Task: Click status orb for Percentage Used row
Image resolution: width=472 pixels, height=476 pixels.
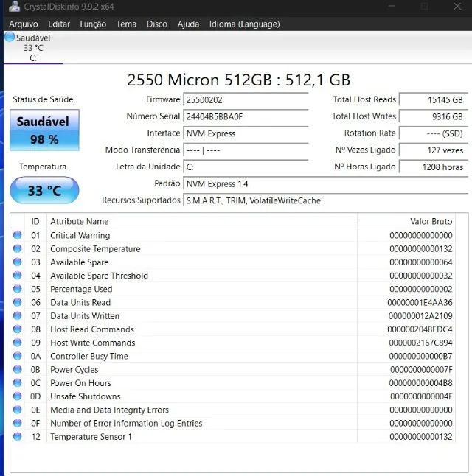Action: 18,289
